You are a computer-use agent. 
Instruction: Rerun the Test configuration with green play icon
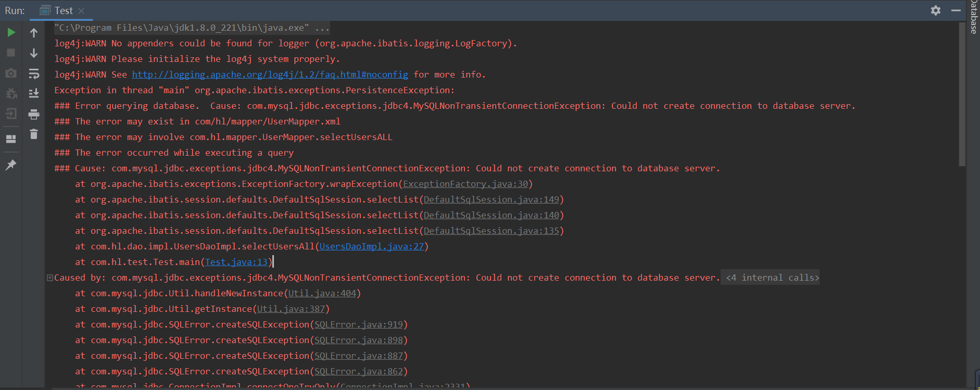point(11,32)
